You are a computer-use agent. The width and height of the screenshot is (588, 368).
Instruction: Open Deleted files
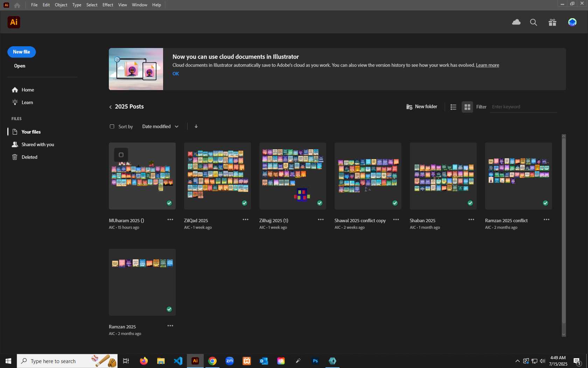[x=24, y=157]
